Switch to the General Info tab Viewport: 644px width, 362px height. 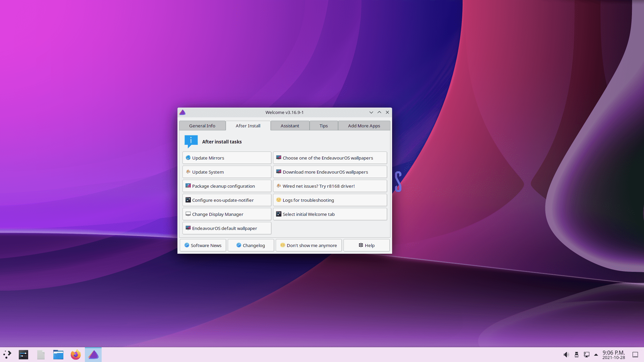click(202, 126)
